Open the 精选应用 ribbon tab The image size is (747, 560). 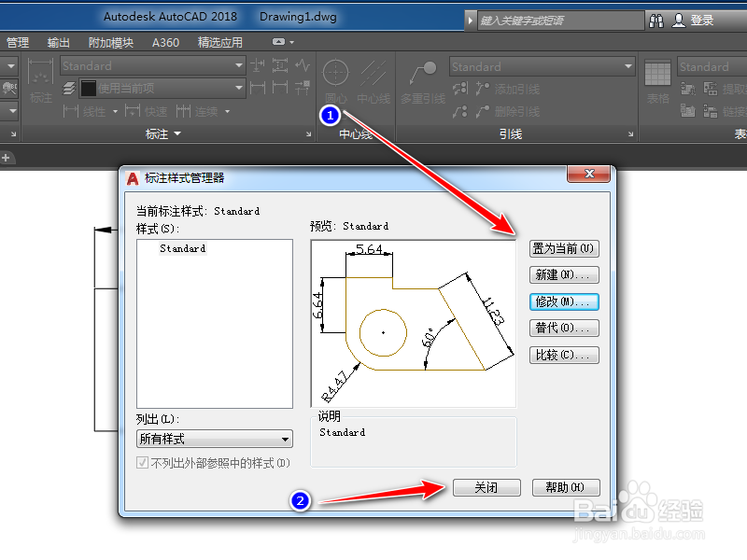(220, 42)
